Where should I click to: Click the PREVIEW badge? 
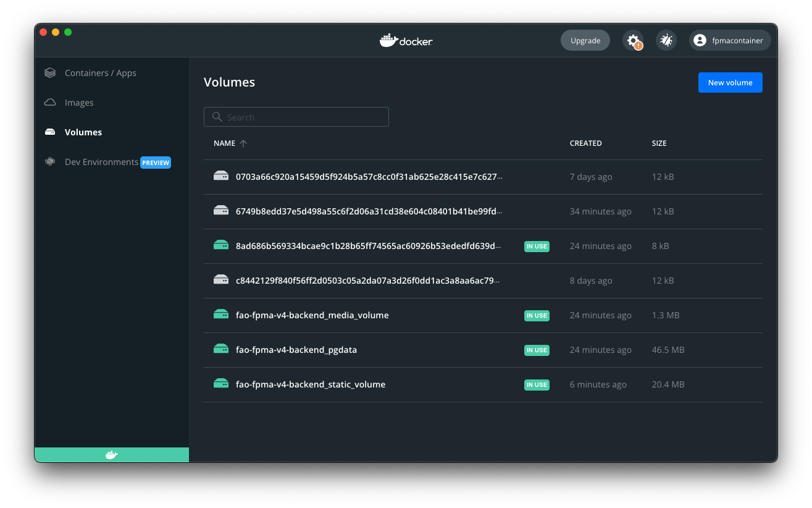coord(156,163)
